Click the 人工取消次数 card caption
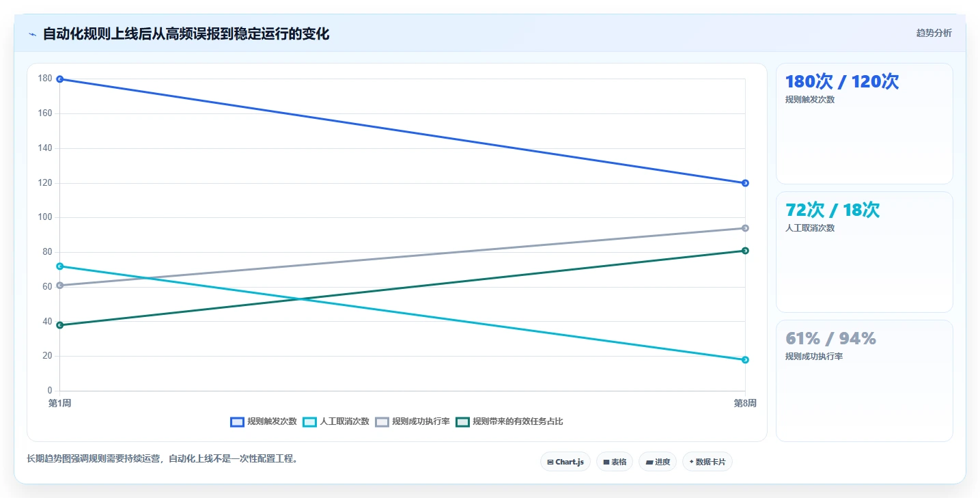The image size is (980, 498). click(810, 228)
